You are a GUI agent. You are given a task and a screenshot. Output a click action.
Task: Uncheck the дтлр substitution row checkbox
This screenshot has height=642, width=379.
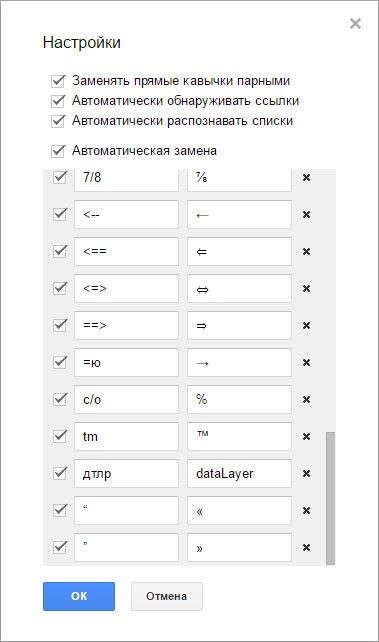60,473
